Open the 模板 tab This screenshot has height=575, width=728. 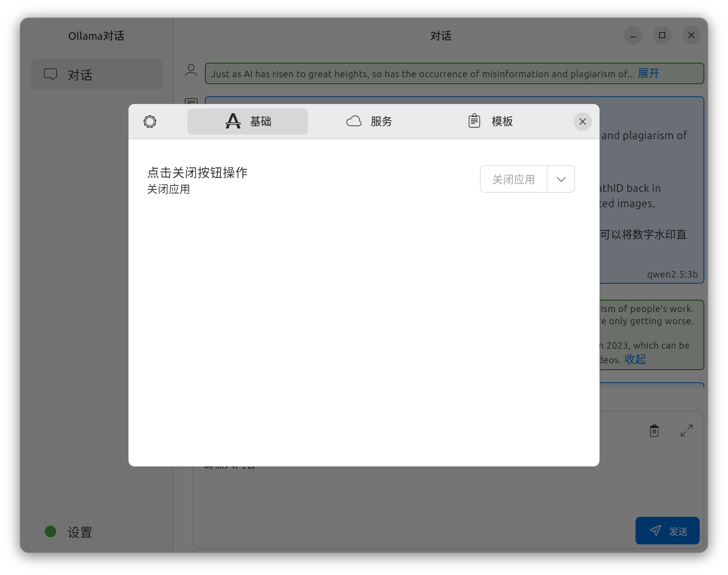(x=490, y=122)
